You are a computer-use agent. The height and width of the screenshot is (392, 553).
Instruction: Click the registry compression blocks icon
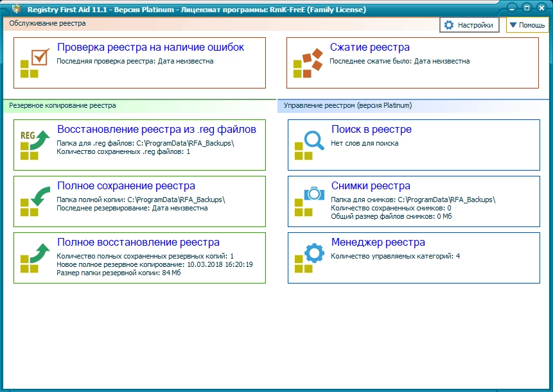308,63
